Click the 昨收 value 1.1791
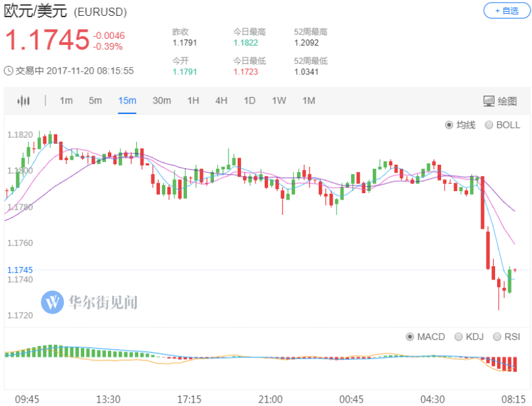Viewport: 532px width, 406px height. pyautogui.click(x=184, y=43)
